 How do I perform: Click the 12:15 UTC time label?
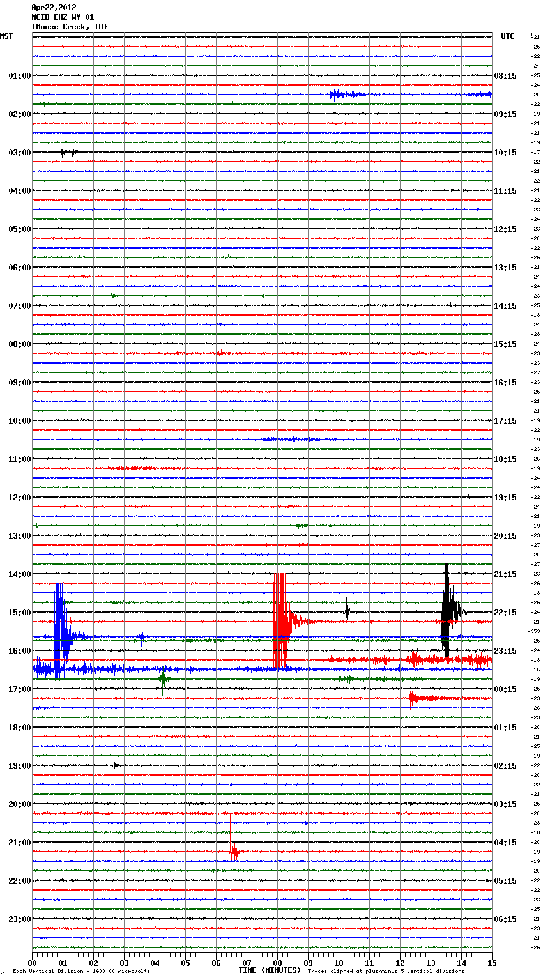coord(505,229)
